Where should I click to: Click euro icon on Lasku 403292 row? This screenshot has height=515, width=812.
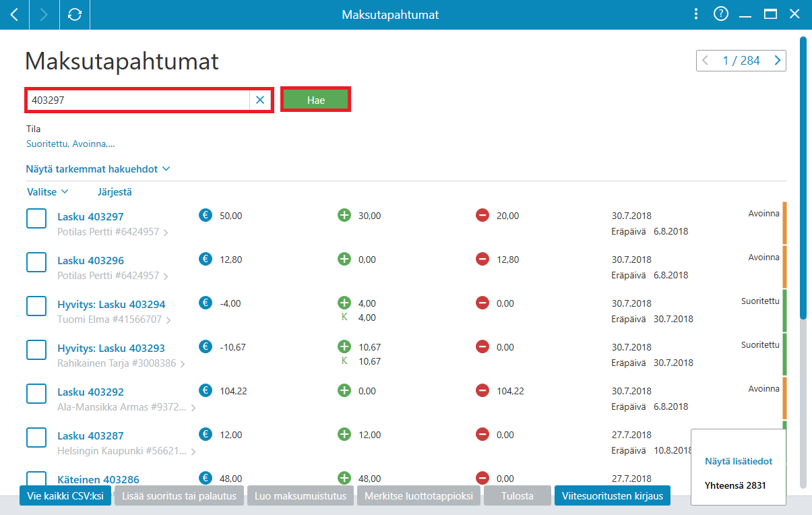pos(206,391)
